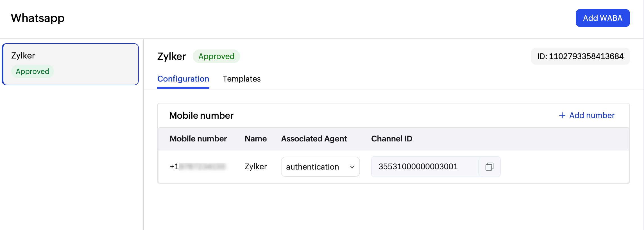Click the Mobile number section heading
This screenshot has width=644, height=230.
click(x=201, y=116)
